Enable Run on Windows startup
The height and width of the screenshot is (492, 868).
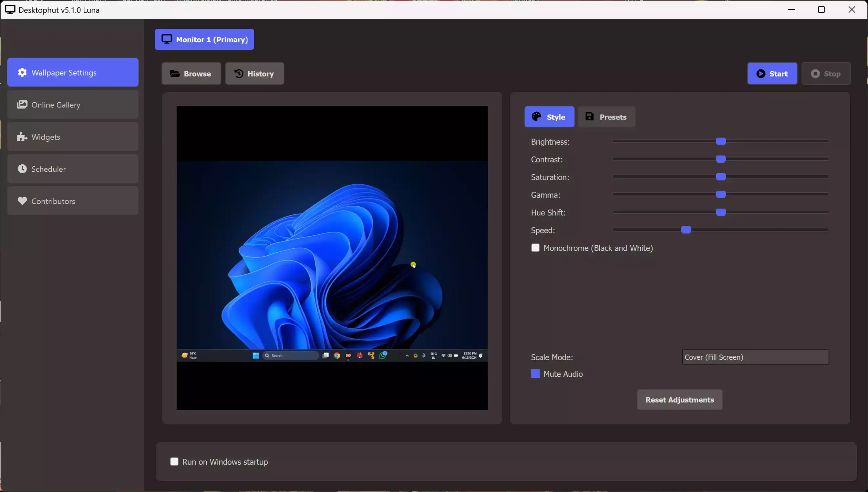[174, 462]
